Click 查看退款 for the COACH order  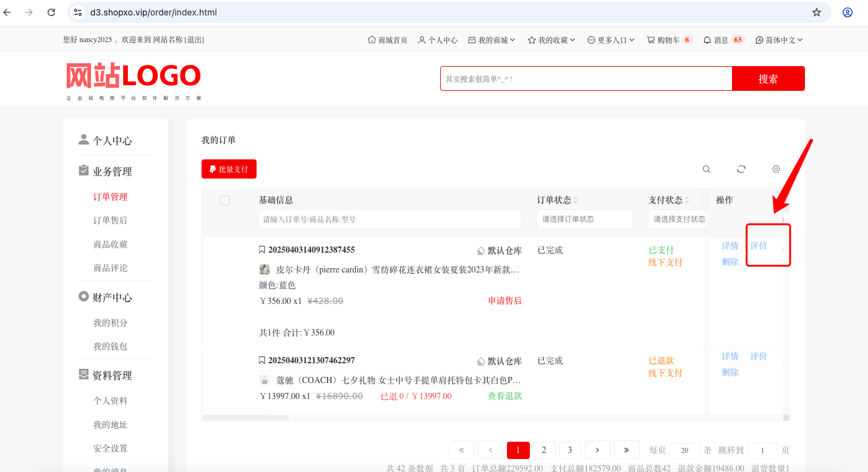505,396
